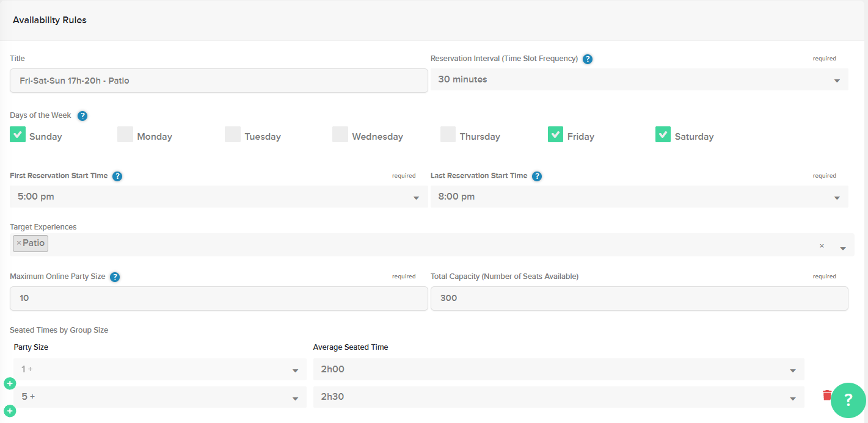Open the floating help button

[x=848, y=400]
